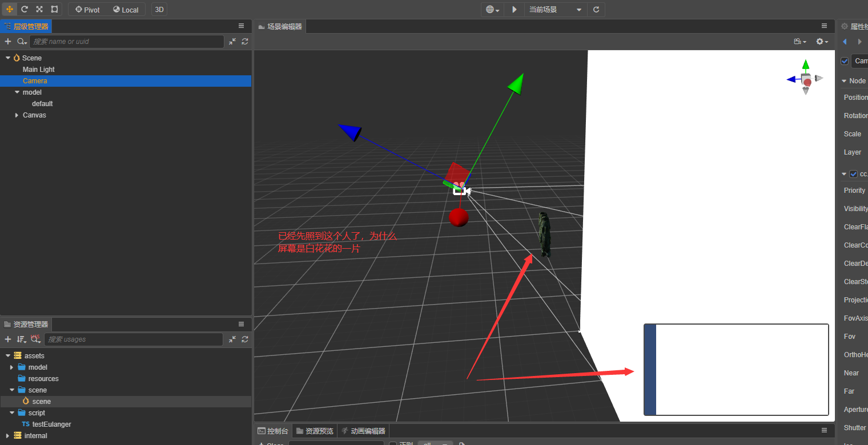Refresh the preview with the reload icon
Screen dimensions: 868x445
596,9
